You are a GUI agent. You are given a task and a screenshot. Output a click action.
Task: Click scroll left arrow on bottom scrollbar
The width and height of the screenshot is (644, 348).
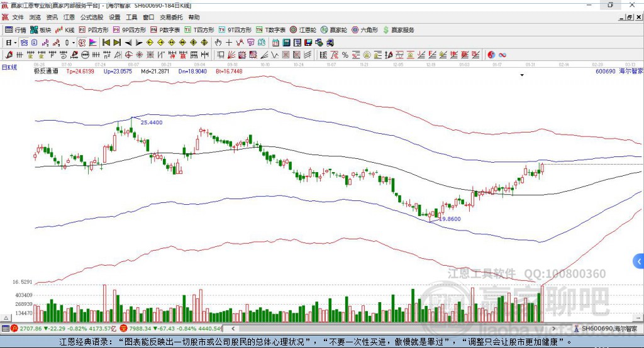(233, 329)
